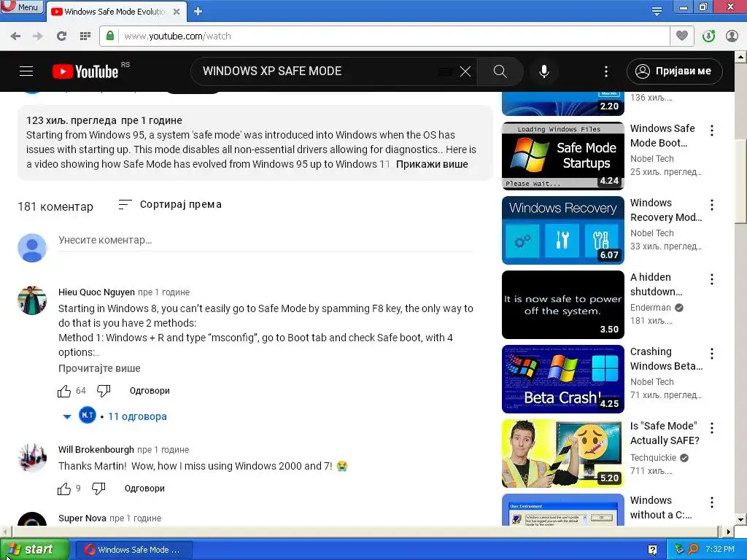Click the Унесите коментар comment field

[x=266, y=241]
